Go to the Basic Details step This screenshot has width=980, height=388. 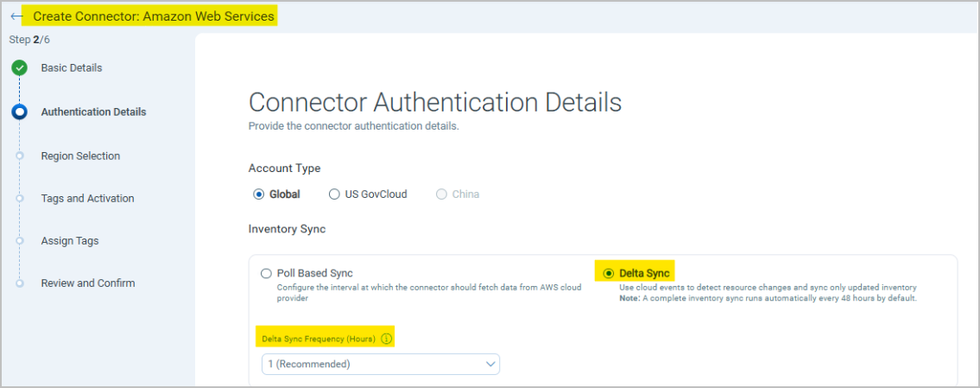(72, 67)
